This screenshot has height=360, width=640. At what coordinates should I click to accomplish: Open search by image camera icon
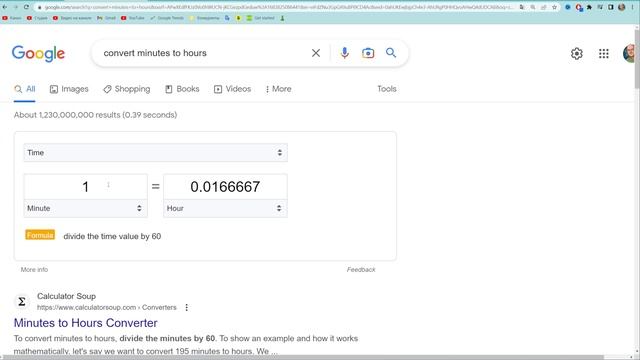point(368,53)
